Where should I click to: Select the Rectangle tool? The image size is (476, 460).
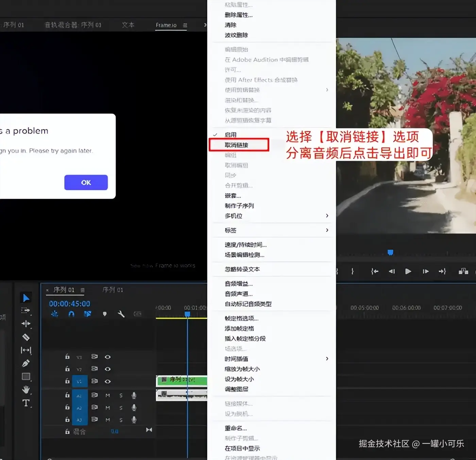coord(26,376)
